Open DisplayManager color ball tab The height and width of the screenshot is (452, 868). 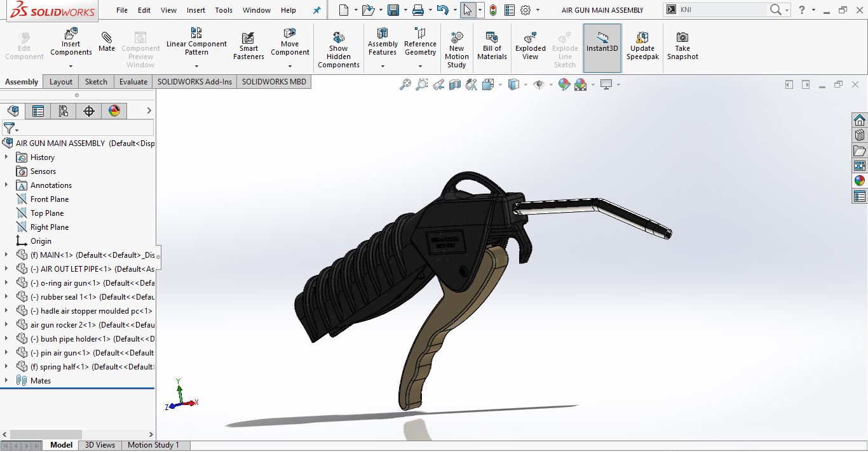point(114,111)
